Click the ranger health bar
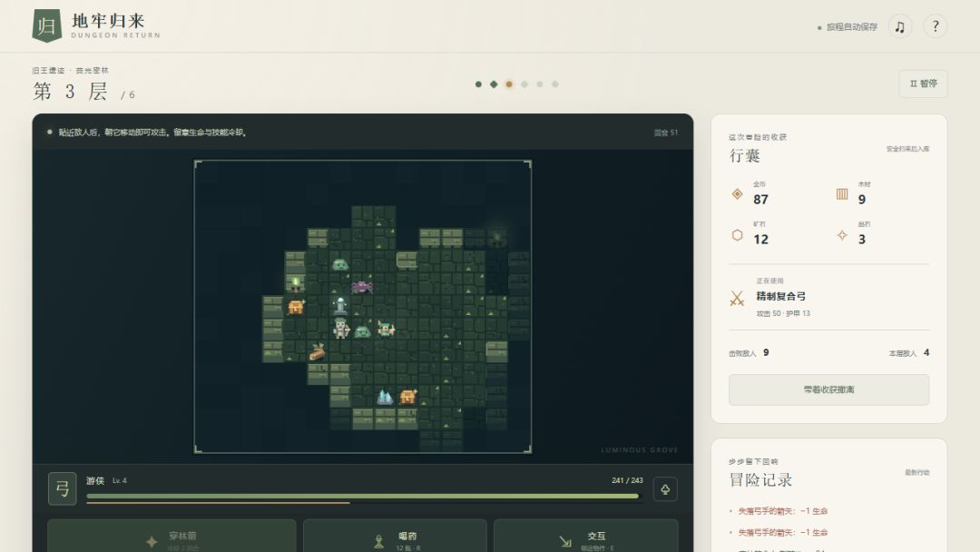Screen dimensions: 980x552 coord(364,497)
